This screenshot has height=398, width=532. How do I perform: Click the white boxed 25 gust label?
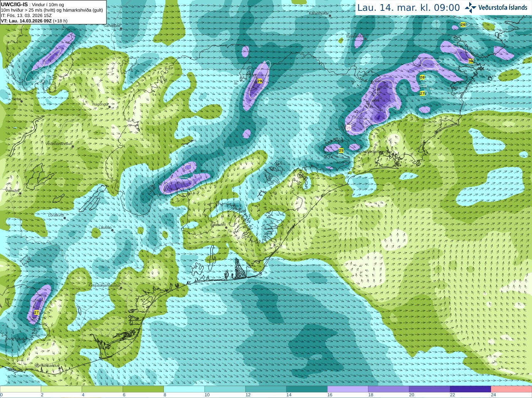(x=349, y=128)
